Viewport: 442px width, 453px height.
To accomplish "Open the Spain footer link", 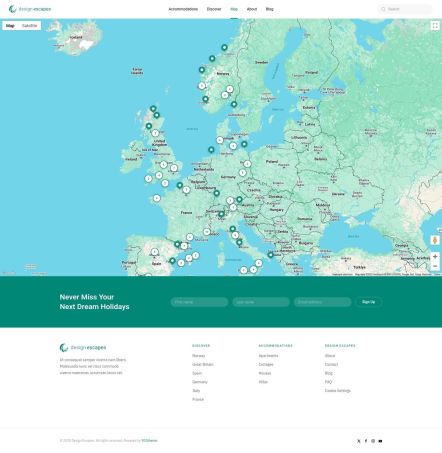I will [x=197, y=373].
